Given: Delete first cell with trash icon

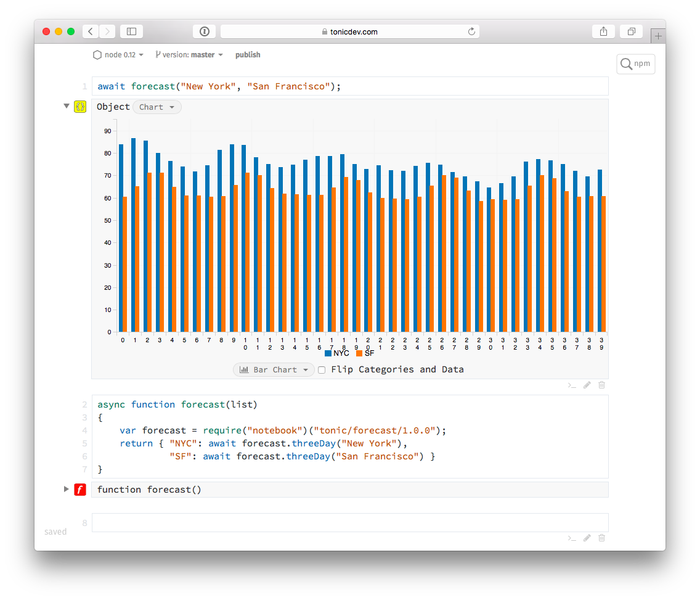Looking at the screenshot, I should coord(602,385).
